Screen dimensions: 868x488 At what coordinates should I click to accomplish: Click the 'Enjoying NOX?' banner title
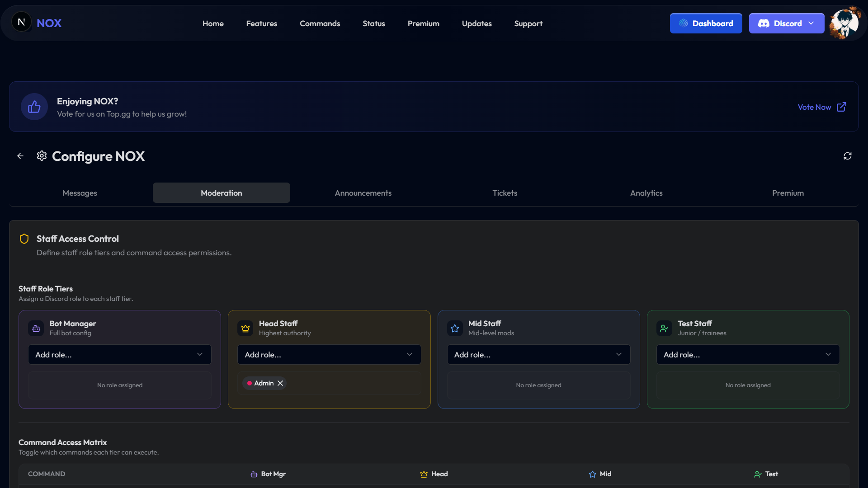pos(87,101)
